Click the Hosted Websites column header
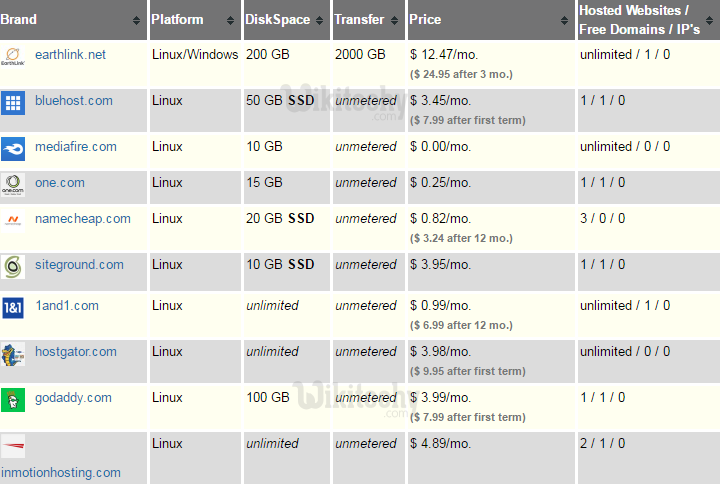The height and width of the screenshot is (484, 720). (639, 20)
